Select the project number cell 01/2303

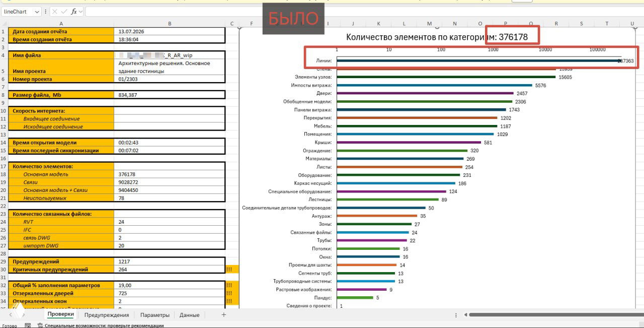coord(170,79)
